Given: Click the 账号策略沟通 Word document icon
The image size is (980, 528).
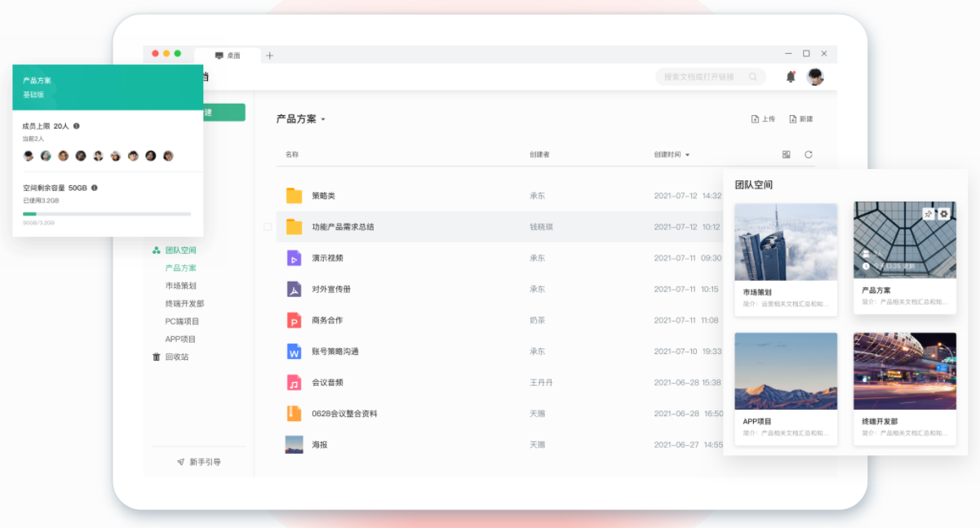Looking at the screenshot, I should (x=294, y=352).
